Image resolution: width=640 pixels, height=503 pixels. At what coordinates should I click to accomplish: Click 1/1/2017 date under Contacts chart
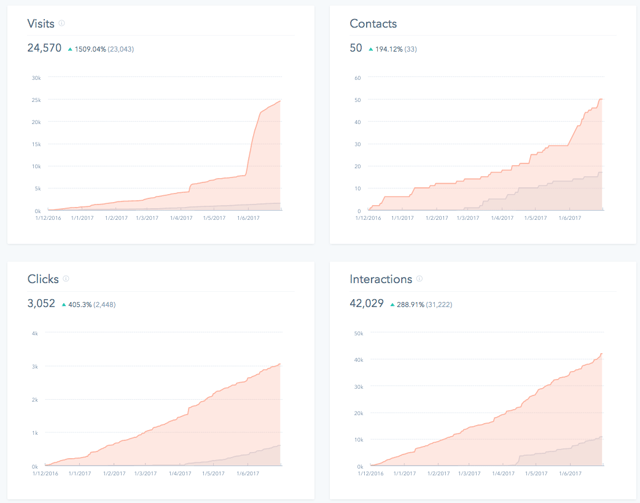click(402, 218)
